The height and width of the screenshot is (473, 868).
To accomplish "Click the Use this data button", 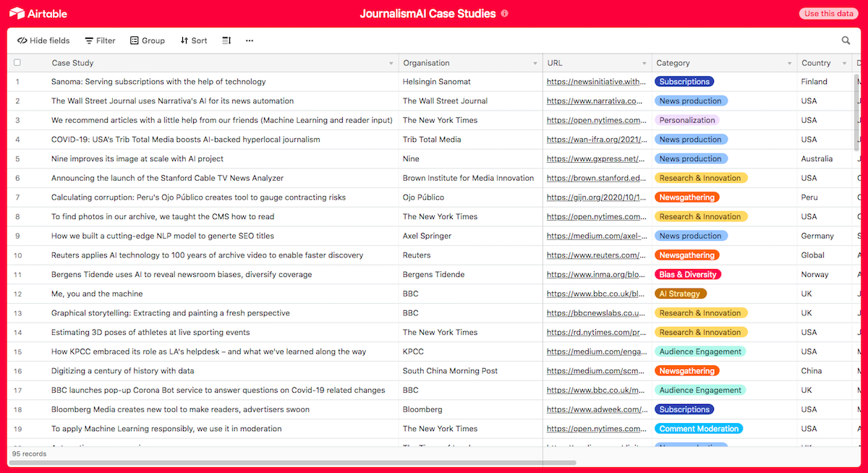I will tap(828, 14).
